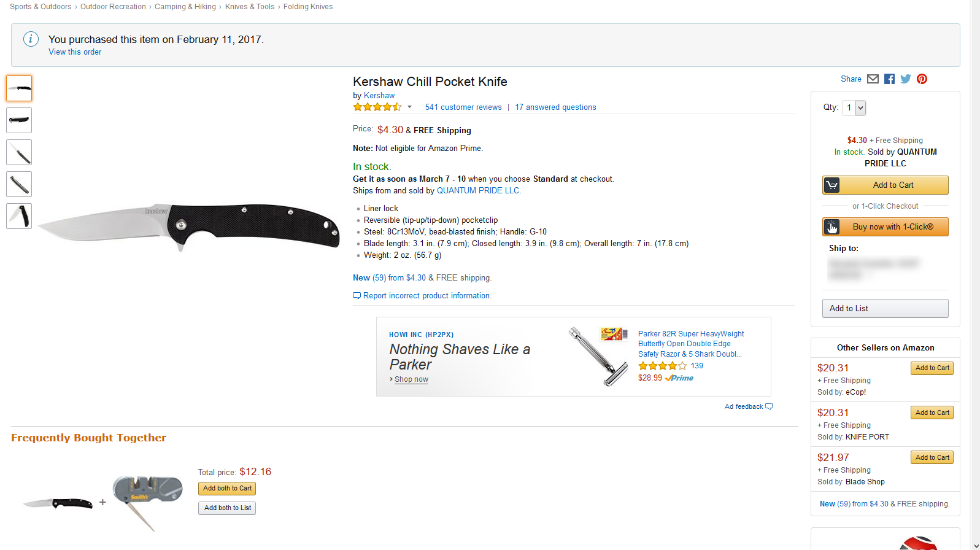Click the 1-Click purchase hand icon
This screenshot has width=980, height=550.
832,227
